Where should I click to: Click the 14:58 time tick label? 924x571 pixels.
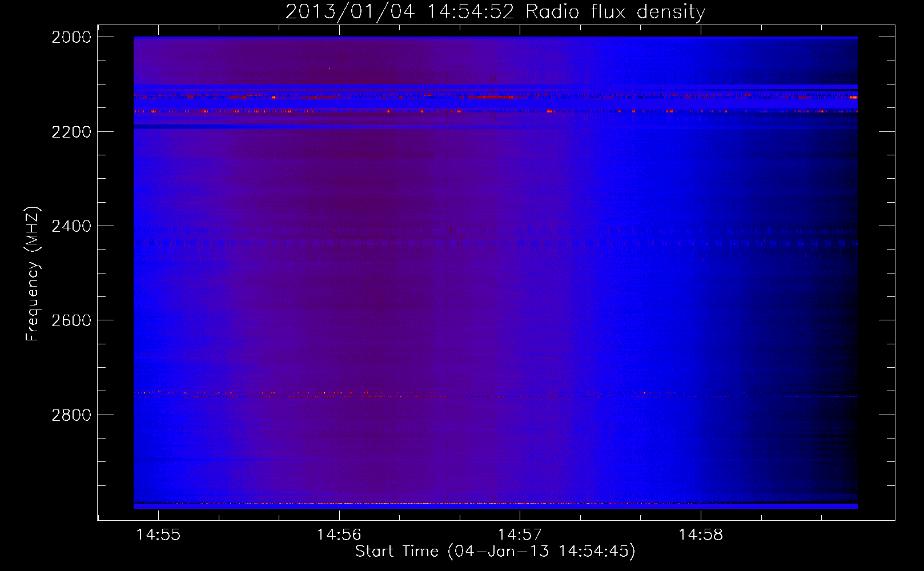point(701,534)
